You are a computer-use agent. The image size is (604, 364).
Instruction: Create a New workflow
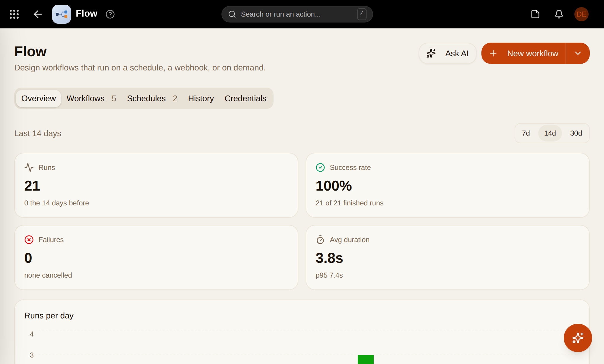(523, 53)
